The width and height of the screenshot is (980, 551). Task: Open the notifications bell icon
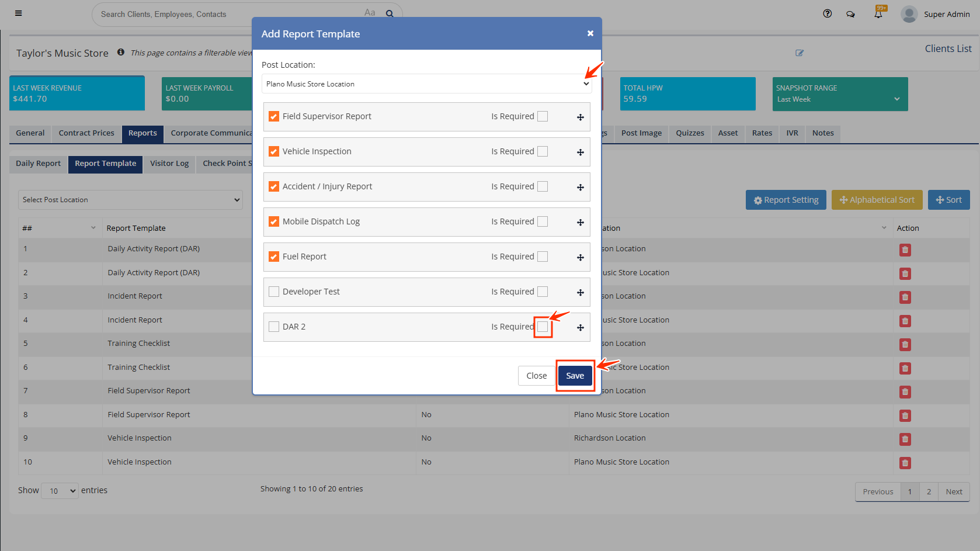[x=878, y=14]
